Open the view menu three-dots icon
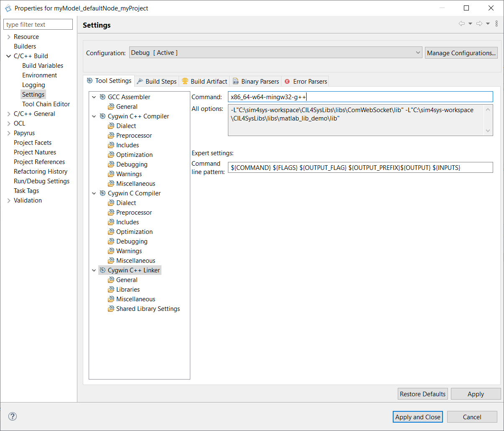Image resolution: width=504 pixels, height=431 pixels. [x=496, y=23]
